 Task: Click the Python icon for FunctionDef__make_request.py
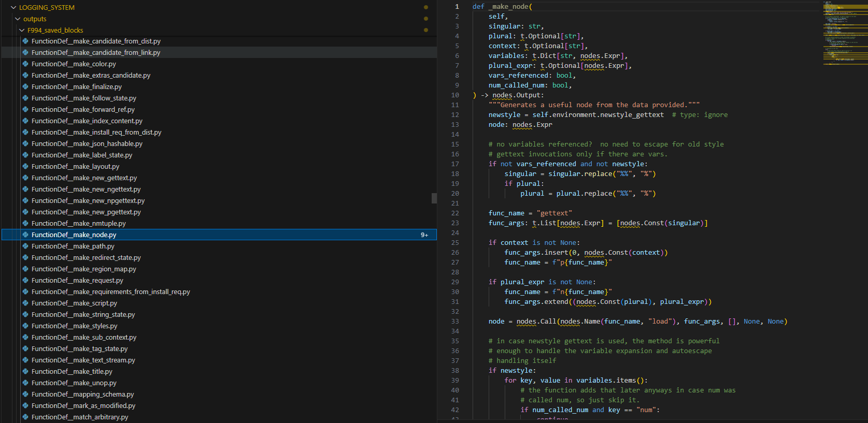(x=25, y=281)
